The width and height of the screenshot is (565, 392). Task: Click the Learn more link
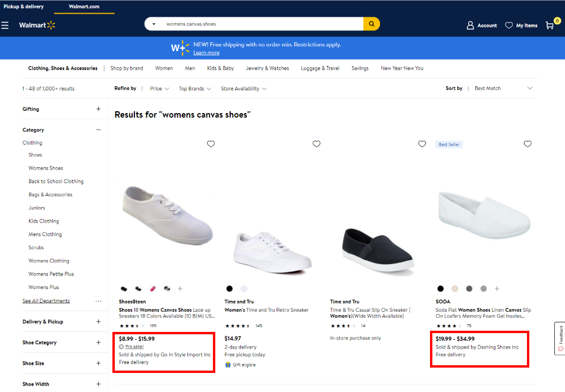pyautogui.click(x=206, y=52)
